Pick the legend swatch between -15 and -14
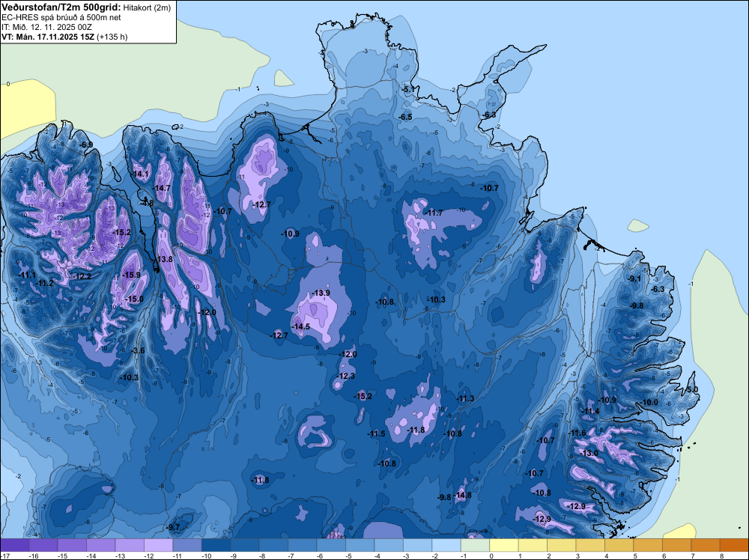 pos(72,545)
